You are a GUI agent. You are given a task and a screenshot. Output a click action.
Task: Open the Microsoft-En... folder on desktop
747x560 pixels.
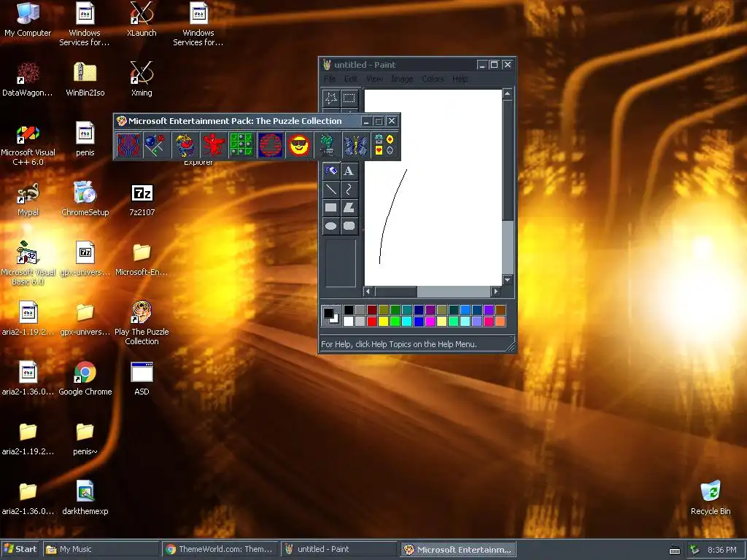pyautogui.click(x=142, y=260)
